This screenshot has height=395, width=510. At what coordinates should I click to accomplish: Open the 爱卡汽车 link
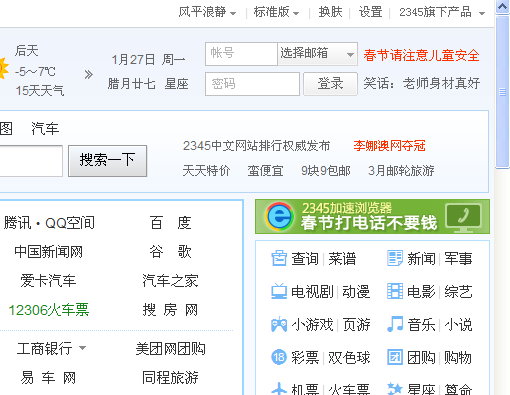(48, 281)
